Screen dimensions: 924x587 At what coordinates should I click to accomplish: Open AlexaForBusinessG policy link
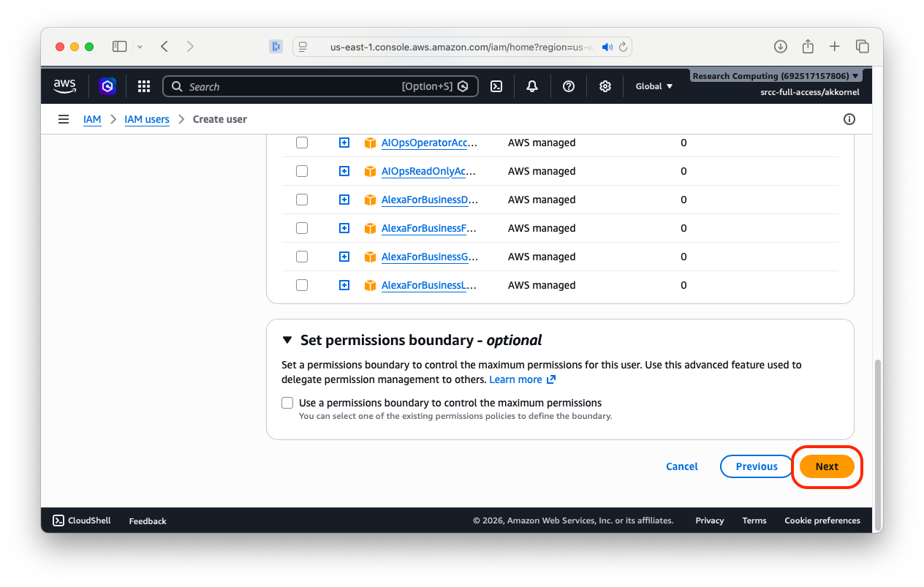pyautogui.click(x=430, y=257)
